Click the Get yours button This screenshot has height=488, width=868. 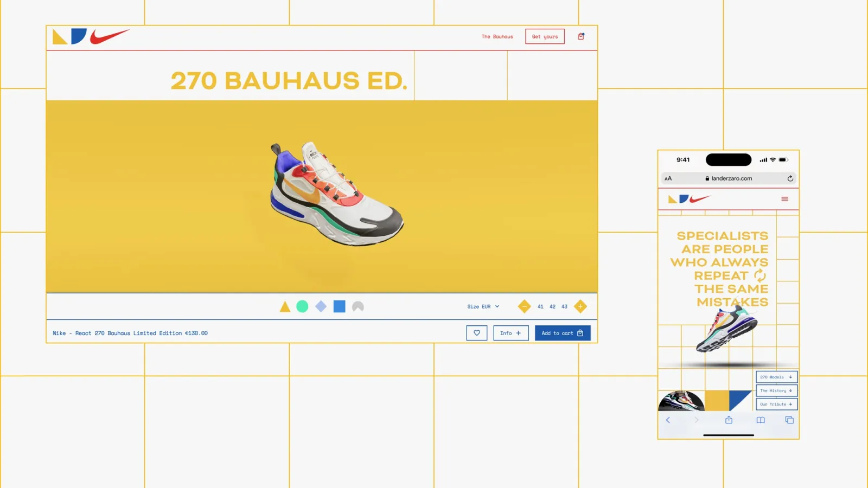point(545,36)
